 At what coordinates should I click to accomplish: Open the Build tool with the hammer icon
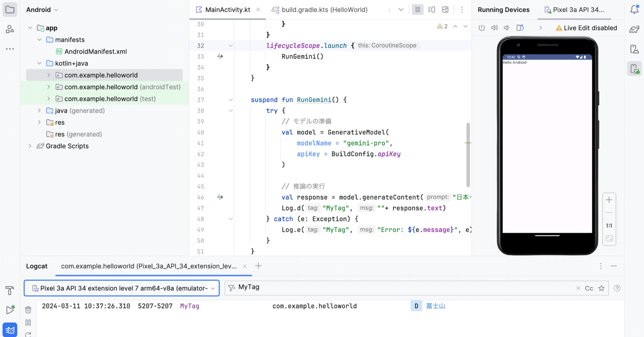coord(10,290)
